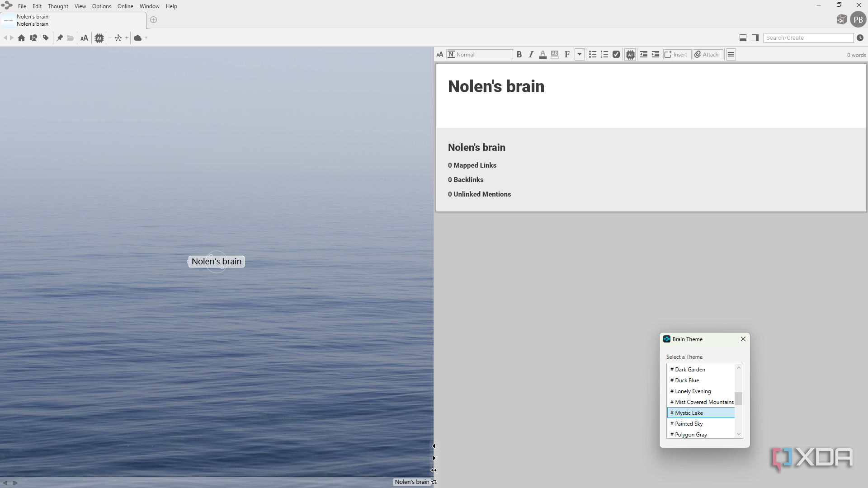Image resolution: width=868 pixels, height=488 pixels.
Task: Open the AI chip icon in main toolbar
Action: pyautogui.click(x=99, y=38)
